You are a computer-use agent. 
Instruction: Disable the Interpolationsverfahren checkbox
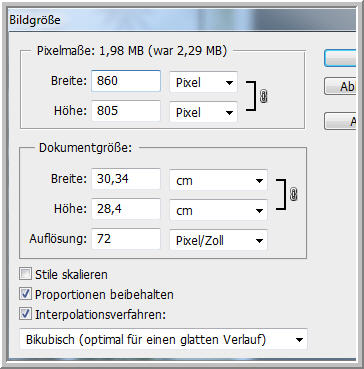[x=25, y=314]
